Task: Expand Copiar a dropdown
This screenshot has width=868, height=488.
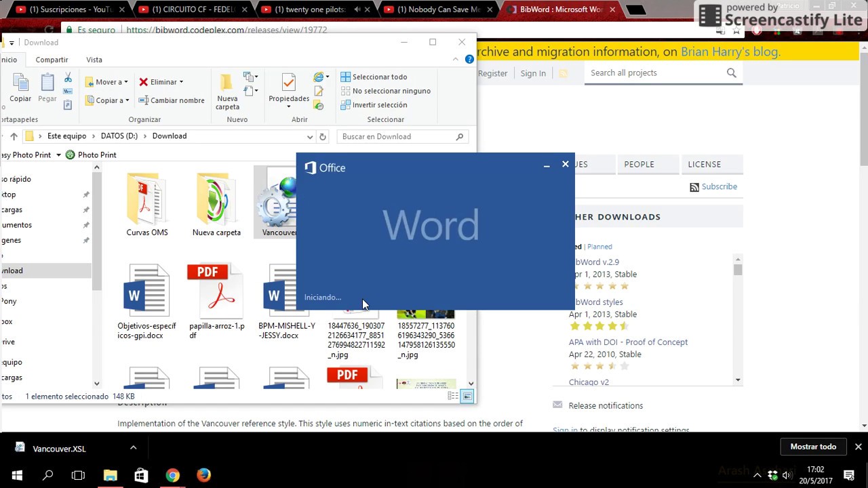Action: 126,100
